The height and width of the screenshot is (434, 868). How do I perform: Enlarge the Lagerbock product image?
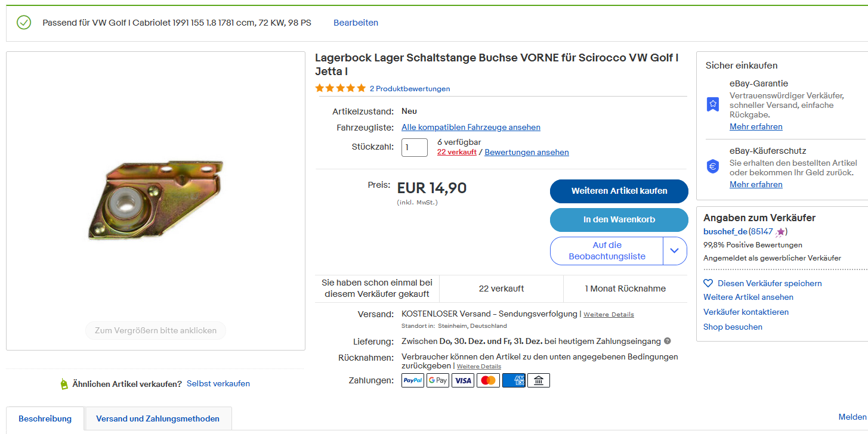point(156,201)
